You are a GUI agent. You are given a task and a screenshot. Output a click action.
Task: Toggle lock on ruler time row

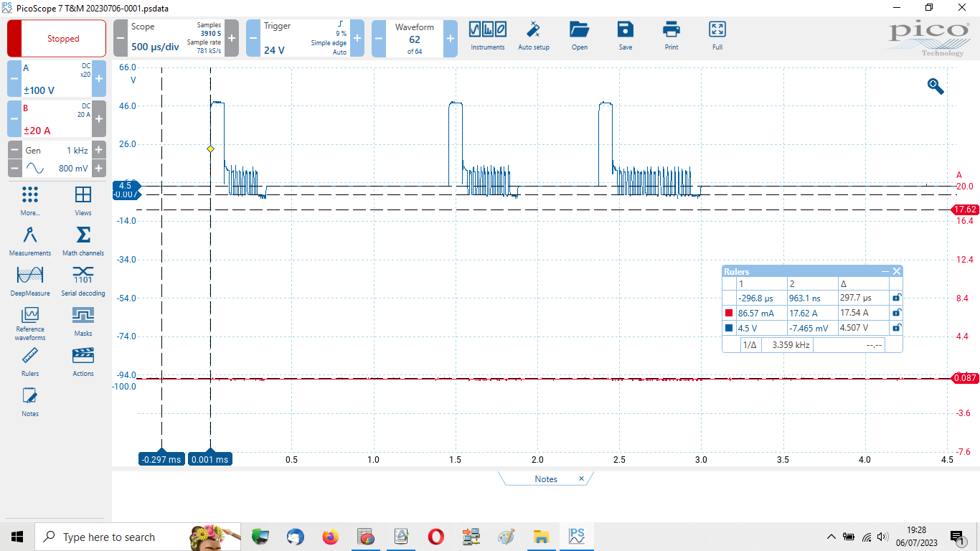pos(896,298)
